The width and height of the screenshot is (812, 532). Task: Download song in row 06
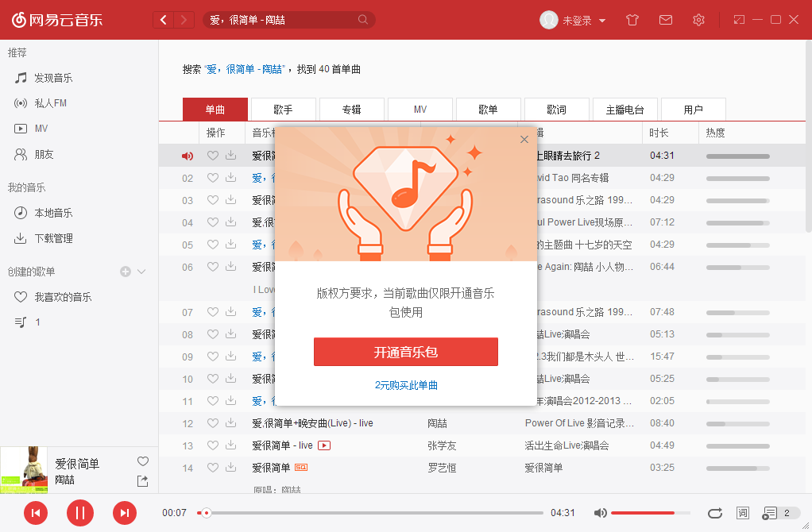pos(231,267)
